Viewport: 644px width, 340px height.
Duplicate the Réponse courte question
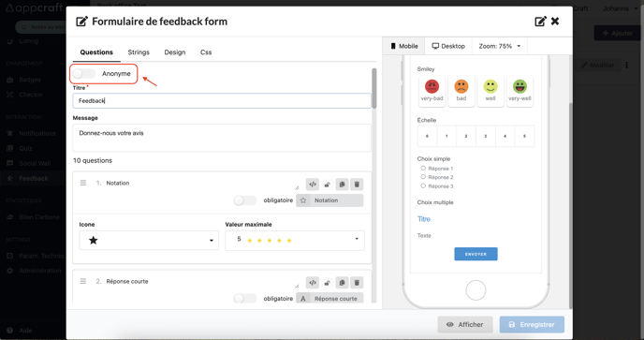(x=342, y=283)
